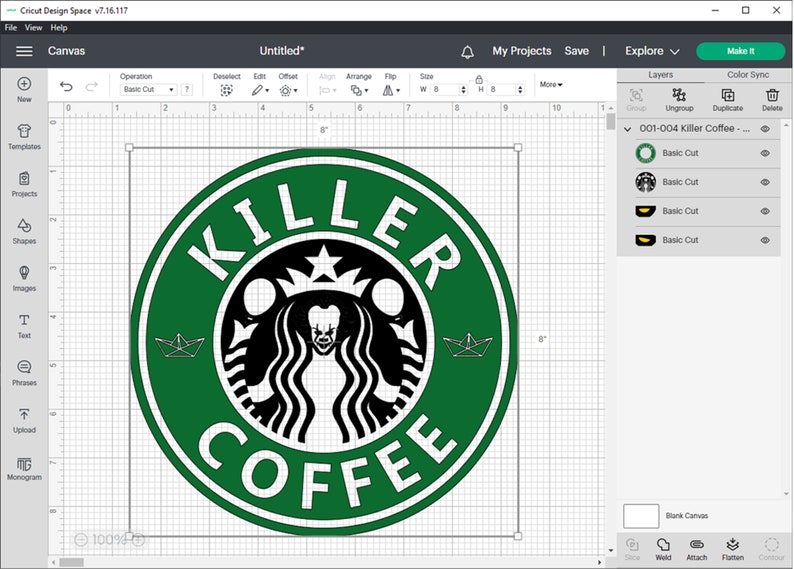Viewport: 794px width, 569px height.
Task: Click the Blank Canvas color swatch
Action: (641, 516)
